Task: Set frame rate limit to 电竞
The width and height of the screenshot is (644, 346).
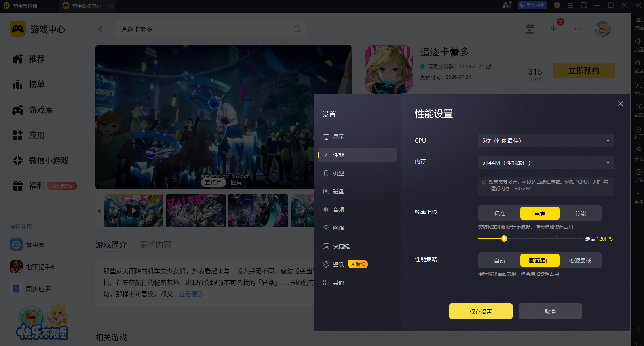Action: (x=540, y=214)
